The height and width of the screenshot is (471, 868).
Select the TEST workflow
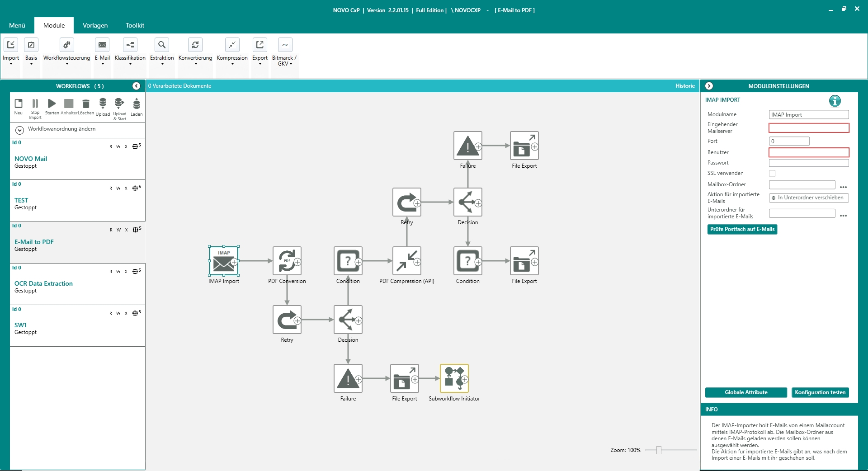77,200
